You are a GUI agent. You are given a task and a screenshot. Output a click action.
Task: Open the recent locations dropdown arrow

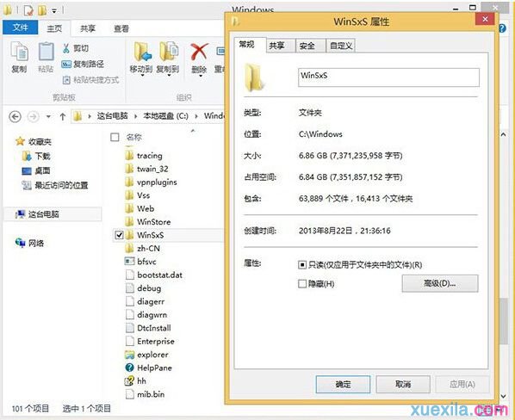coord(48,116)
